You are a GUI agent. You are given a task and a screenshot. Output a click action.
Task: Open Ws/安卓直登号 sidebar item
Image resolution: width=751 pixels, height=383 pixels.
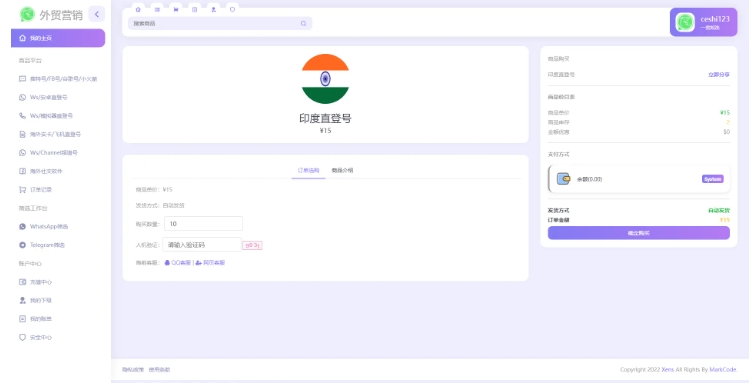click(x=43, y=97)
